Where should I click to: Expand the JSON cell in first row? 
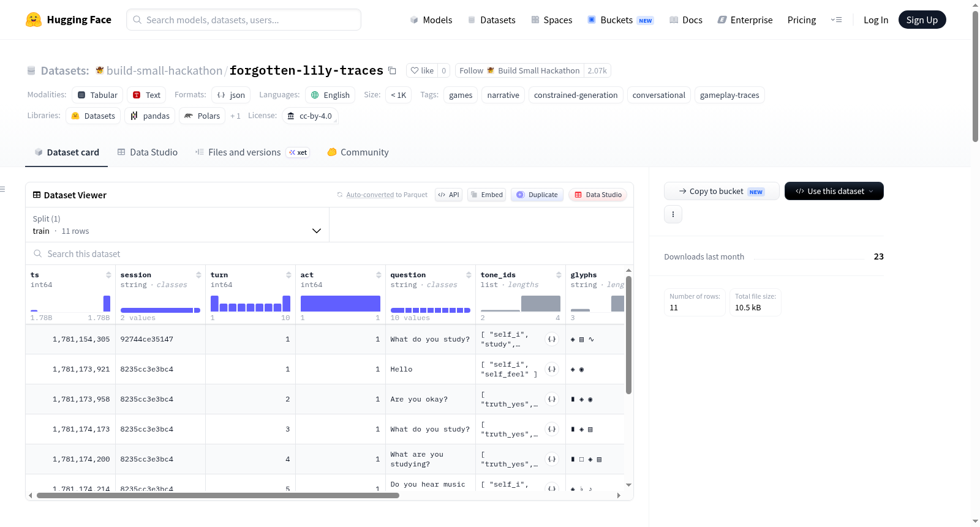click(x=552, y=339)
